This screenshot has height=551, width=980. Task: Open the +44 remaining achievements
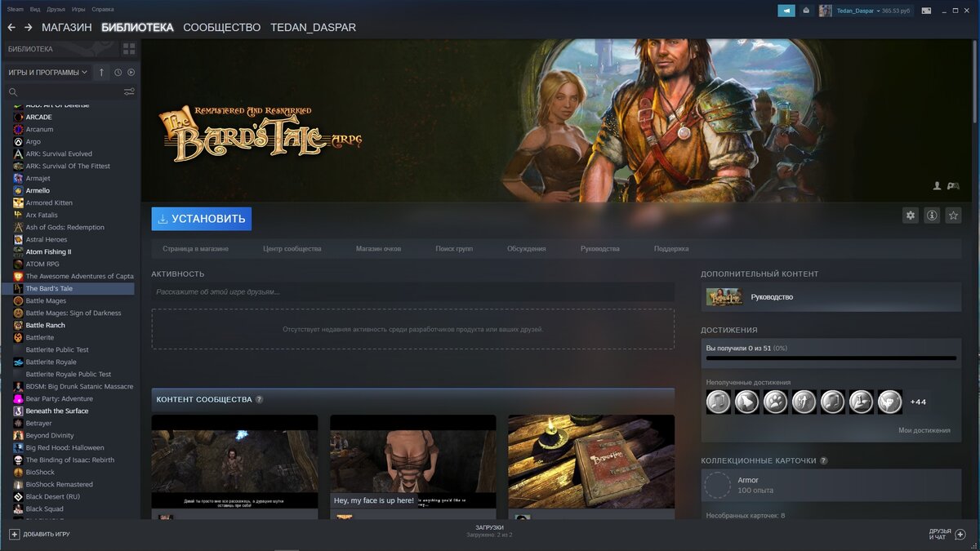(x=918, y=402)
